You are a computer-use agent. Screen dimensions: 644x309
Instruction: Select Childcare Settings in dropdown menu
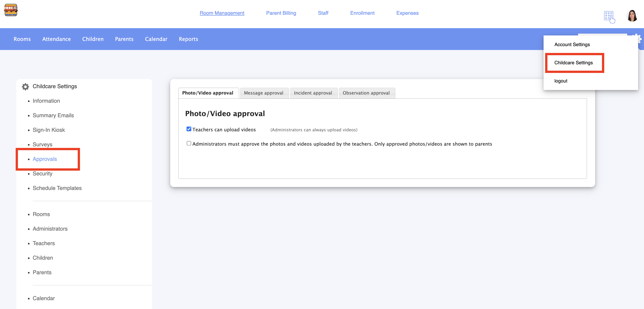coord(574,63)
